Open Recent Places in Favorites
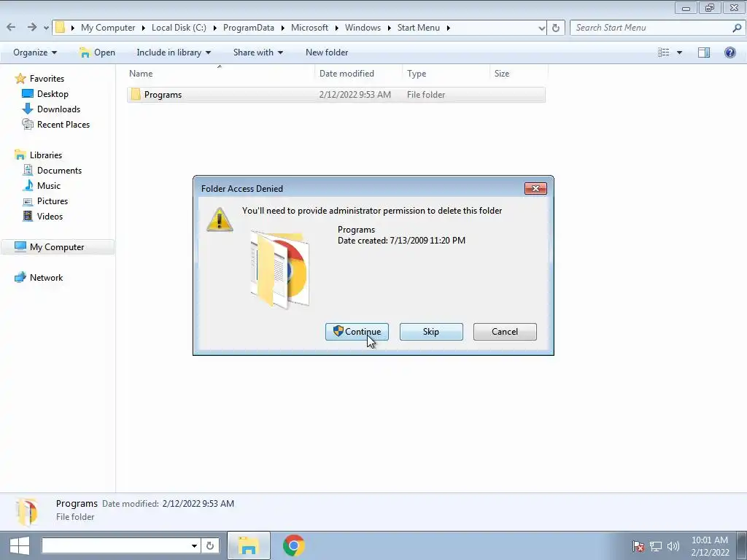Viewport: 747px width, 560px height. coord(63,124)
